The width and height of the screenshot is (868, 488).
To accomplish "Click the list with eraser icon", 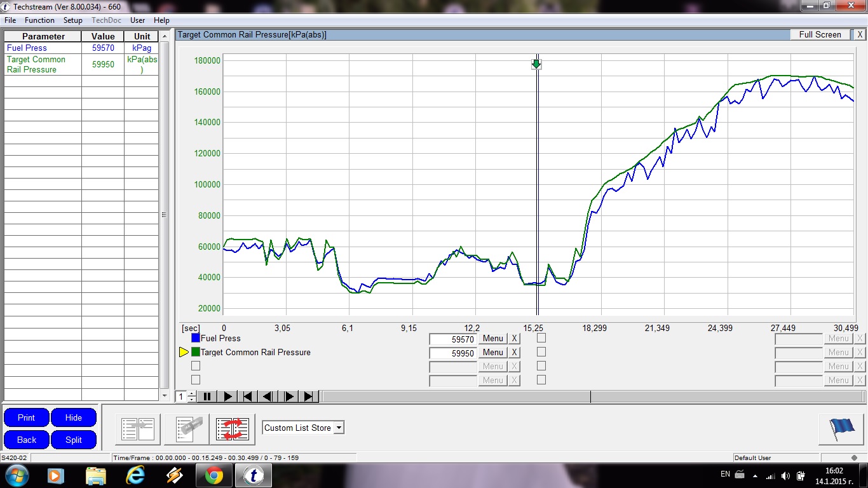I will tap(186, 429).
